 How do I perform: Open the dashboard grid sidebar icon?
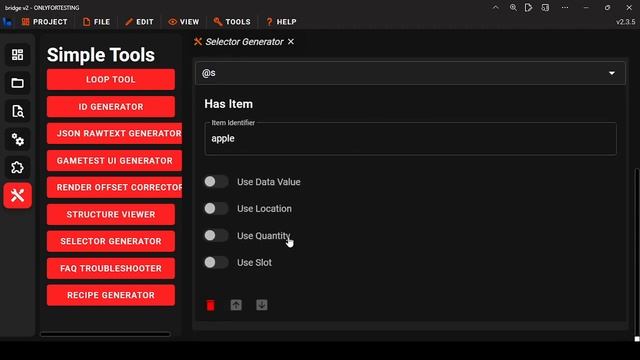(18, 55)
